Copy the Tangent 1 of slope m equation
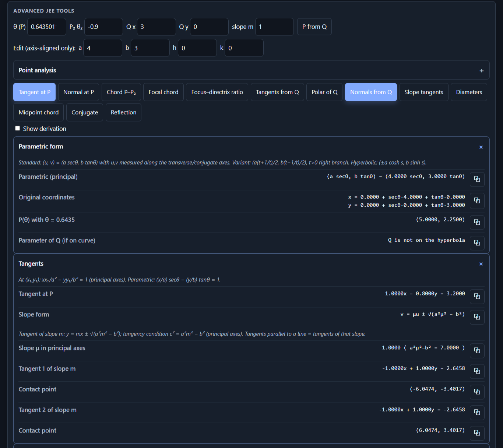The width and height of the screenshot is (503, 448). coord(477,371)
